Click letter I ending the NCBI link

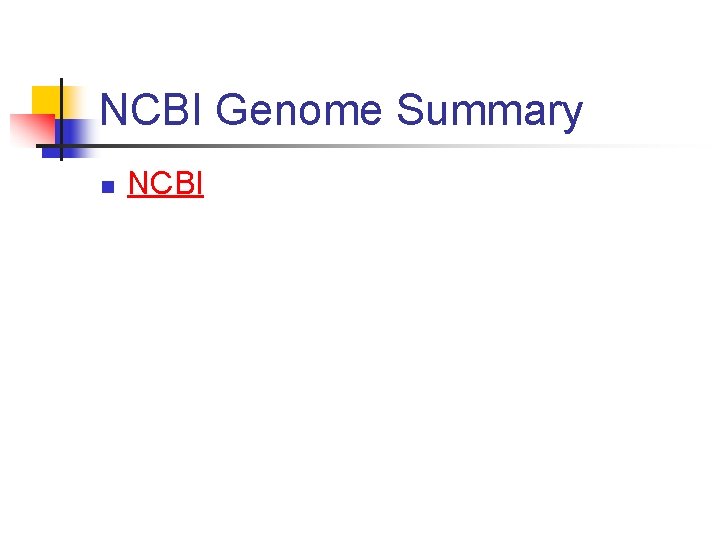(x=200, y=184)
